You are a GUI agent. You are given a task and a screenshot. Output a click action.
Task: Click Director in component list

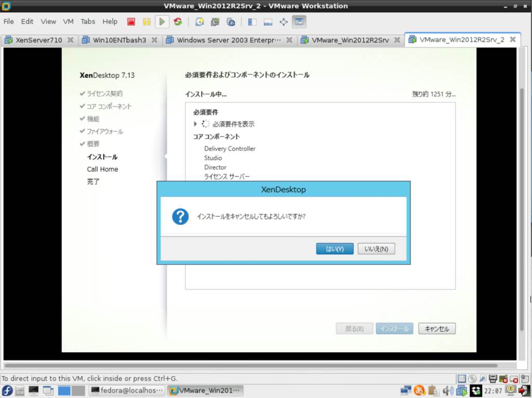(215, 167)
